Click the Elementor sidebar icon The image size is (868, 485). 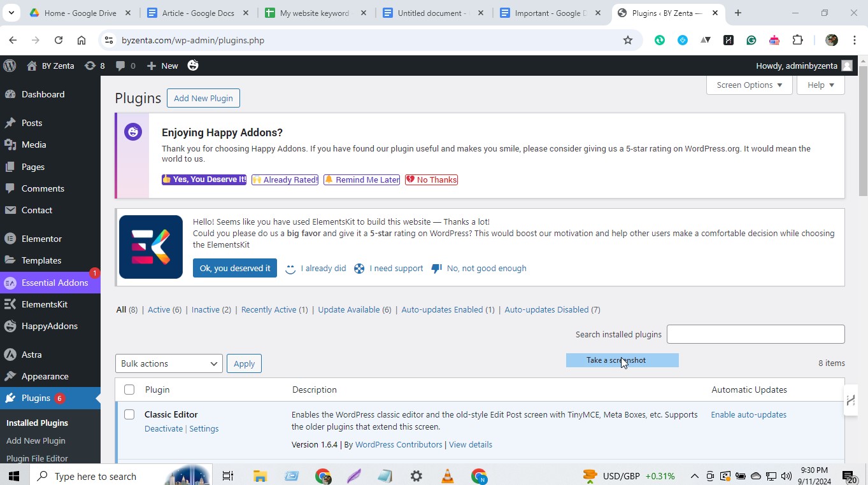[10, 239]
